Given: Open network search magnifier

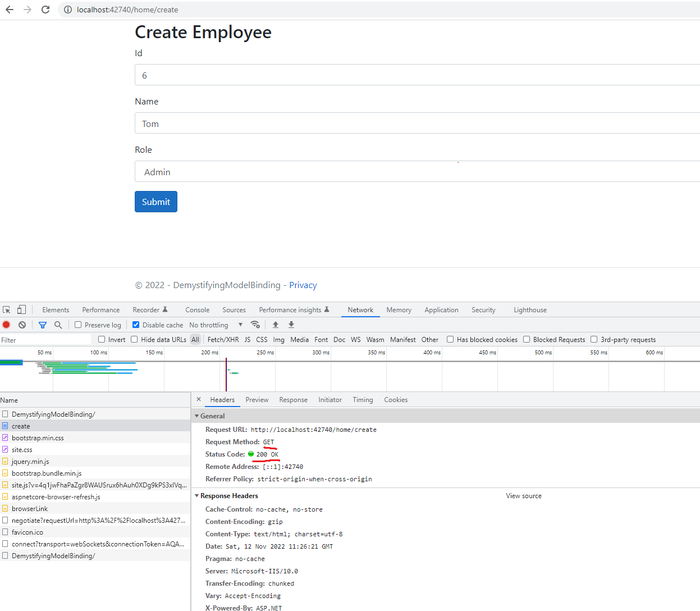Looking at the screenshot, I should (58, 325).
